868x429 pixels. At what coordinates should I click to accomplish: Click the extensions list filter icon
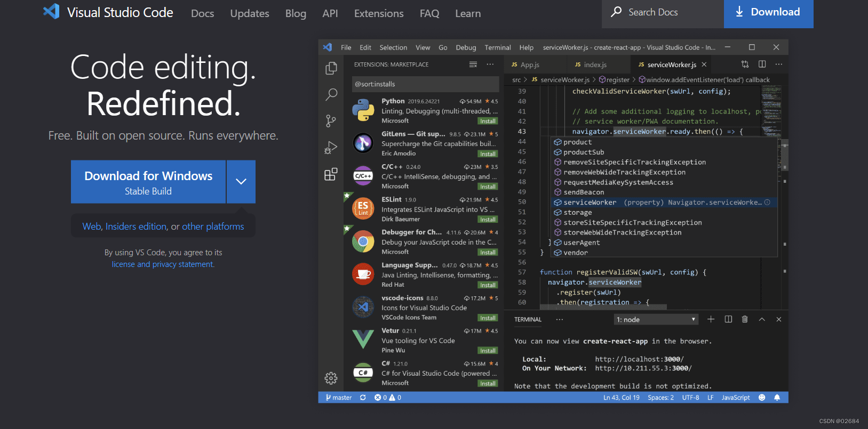point(473,64)
